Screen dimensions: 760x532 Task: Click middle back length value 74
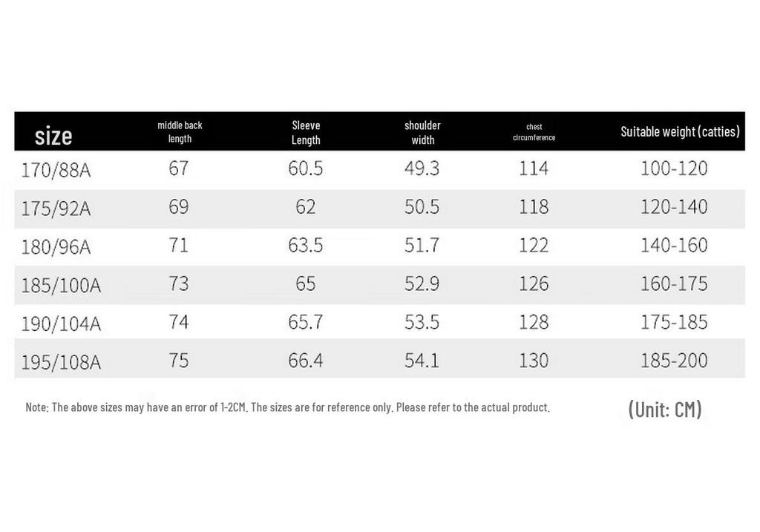pyautogui.click(x=178, y=322)
